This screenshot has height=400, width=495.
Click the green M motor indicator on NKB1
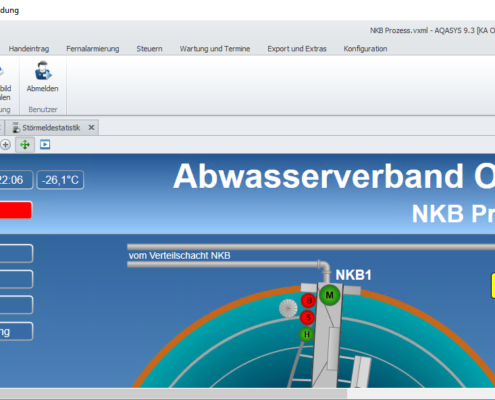pyautogui.click(x=330, y=295)
